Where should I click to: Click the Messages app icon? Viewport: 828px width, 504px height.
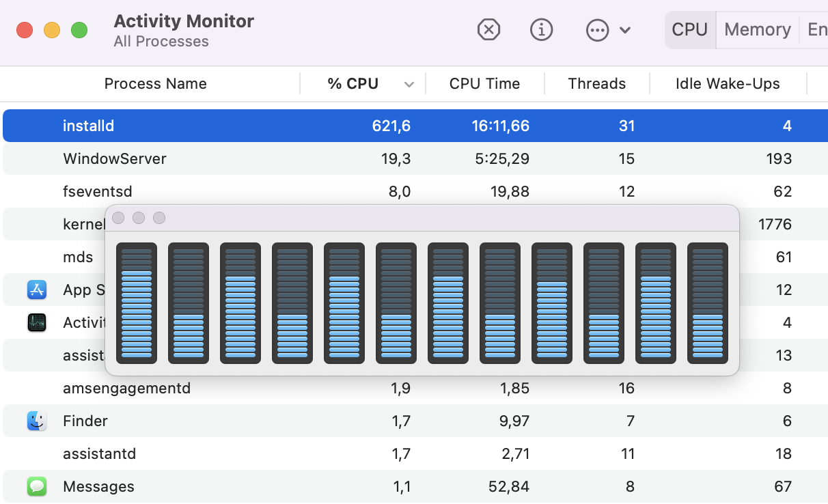click(37, 486)
